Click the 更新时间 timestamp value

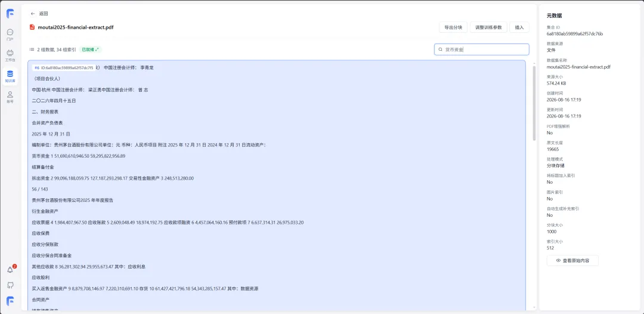pos(563,116)
